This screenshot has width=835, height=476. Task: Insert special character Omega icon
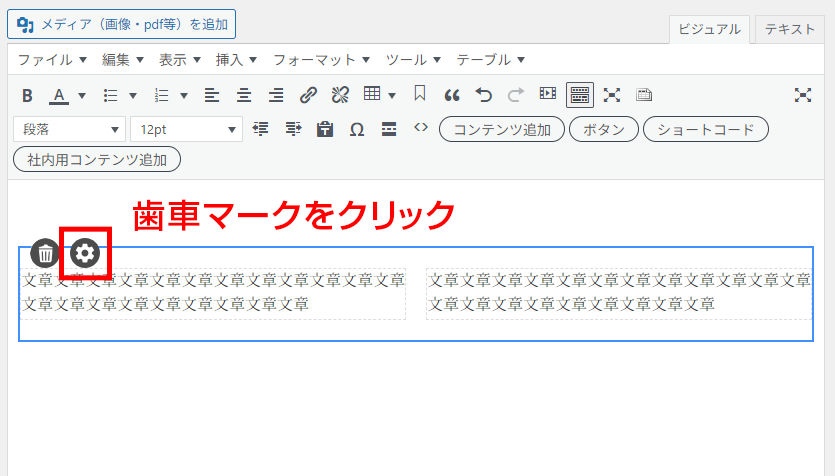[357, 129]
